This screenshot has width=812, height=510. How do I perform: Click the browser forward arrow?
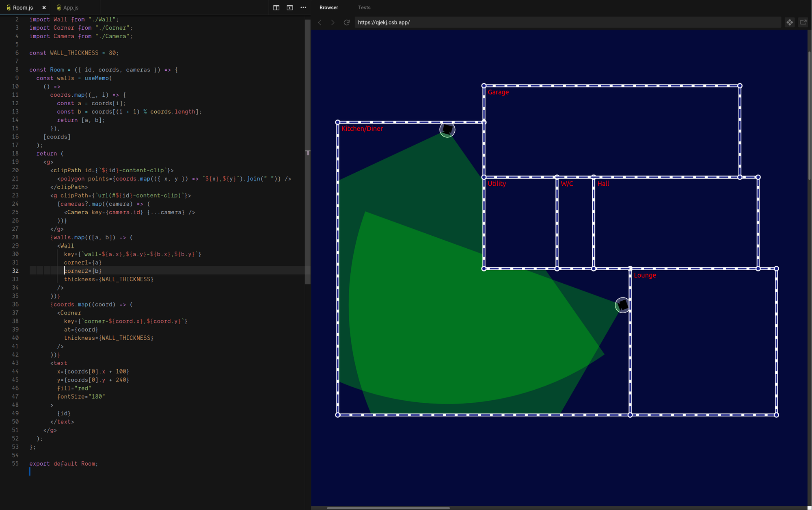pyautogui.click(x=333, y=22)
